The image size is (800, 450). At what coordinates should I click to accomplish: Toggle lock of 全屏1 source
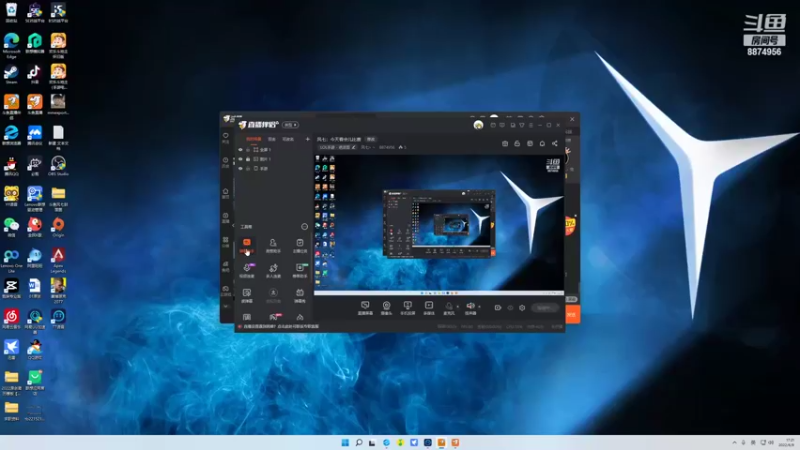coord(248,150)
